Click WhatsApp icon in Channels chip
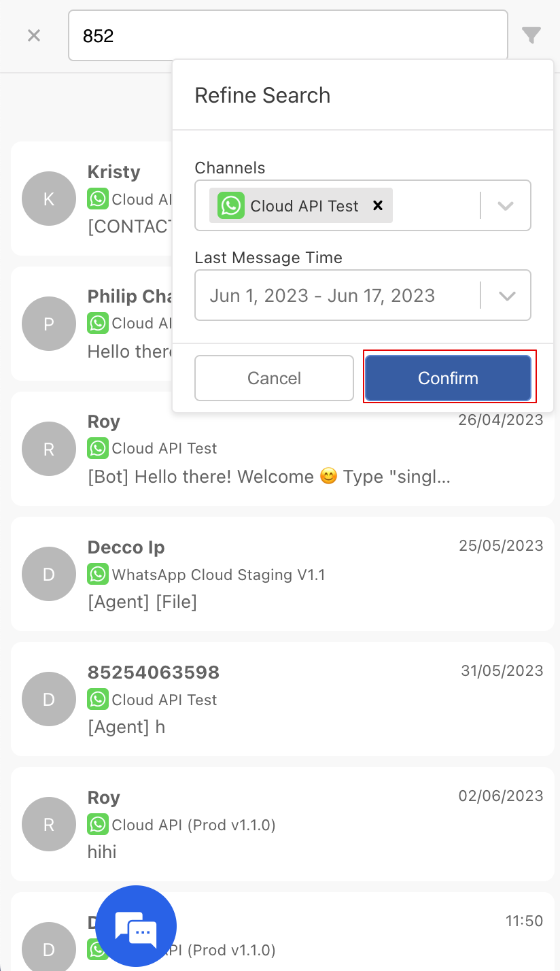560x971 pixels. [x=230, y=205]
